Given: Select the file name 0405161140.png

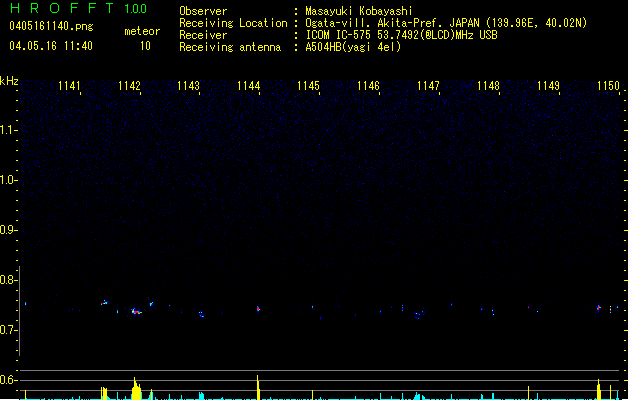Looking at the screenshot, I should coord(51,26).
